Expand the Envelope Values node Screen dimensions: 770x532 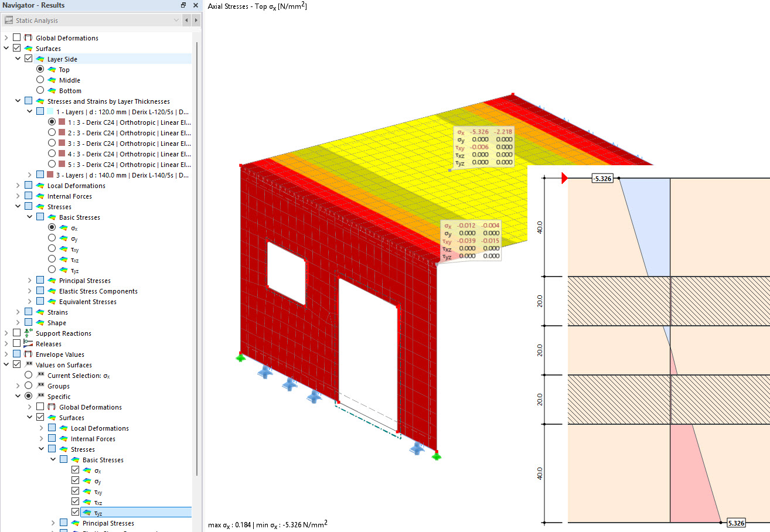click(6, 354)
